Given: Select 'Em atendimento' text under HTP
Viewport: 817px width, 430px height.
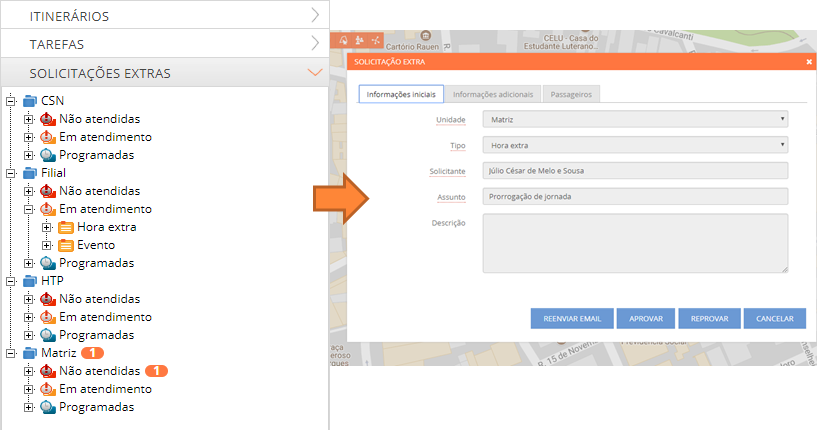Looking at the screenshot, I should tap(105, 317).
